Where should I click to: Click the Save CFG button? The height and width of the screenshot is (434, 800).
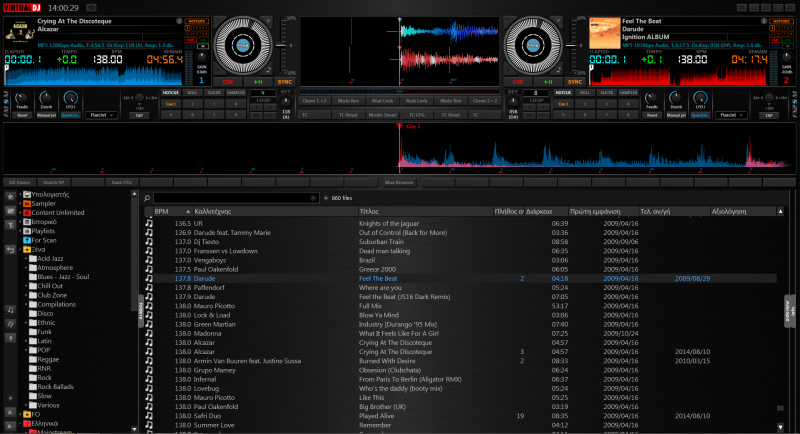[121, 183]
